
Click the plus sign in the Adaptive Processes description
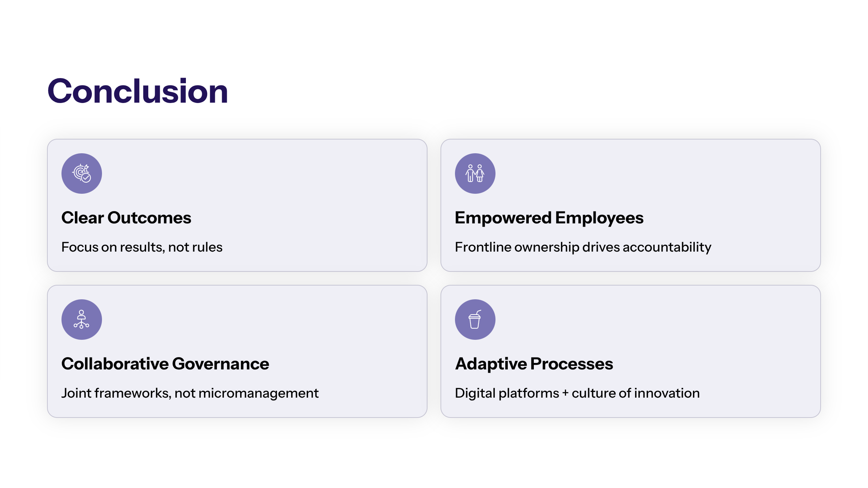565,393
